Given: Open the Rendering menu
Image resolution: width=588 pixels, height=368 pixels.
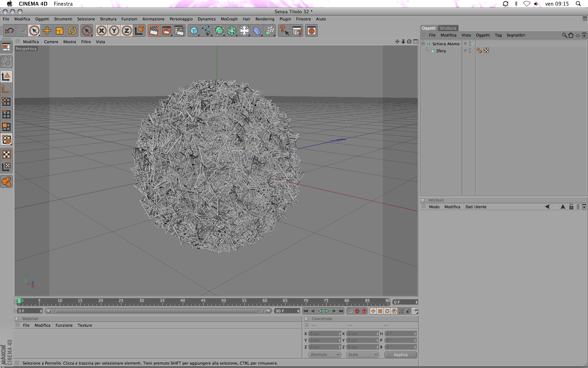Looking at the screenshot, I should [265, 19].
